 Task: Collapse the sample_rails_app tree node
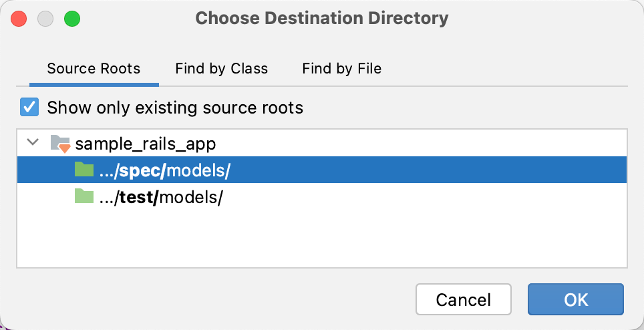click(31, 143)
